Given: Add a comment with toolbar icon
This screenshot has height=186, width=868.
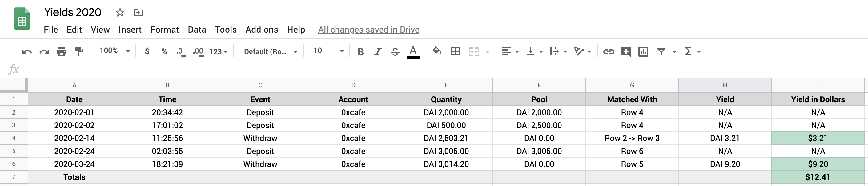Looking at the screenshot, I should click(626, 51).
